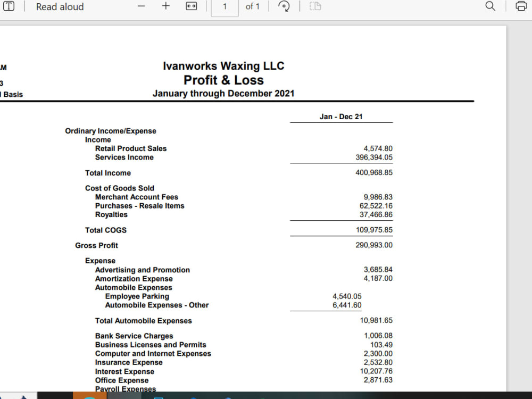Click the amortization value 4,187.00
The height and width of the screenshot is (399, 532).
(x=378, y=279)
